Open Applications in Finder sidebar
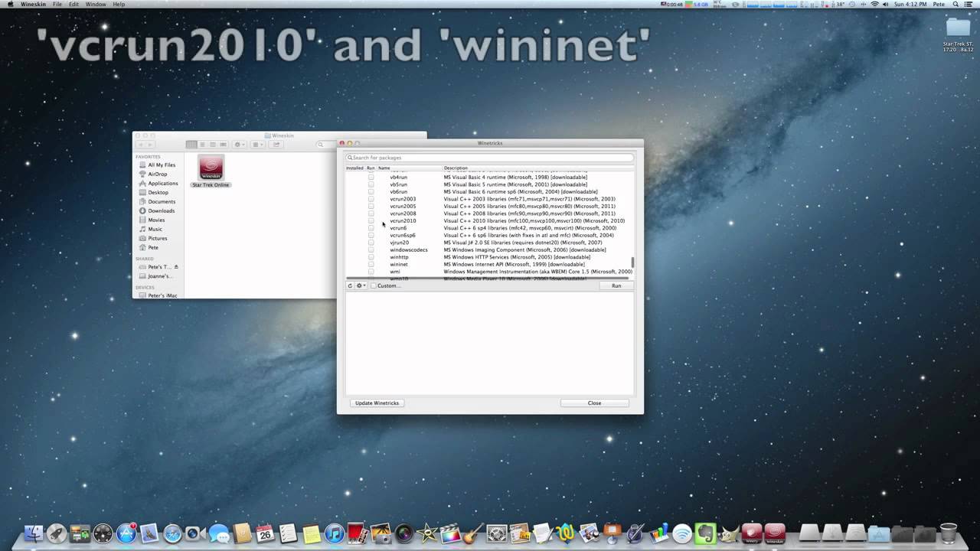This screenshot has height=551, width=980. (163, 183)
